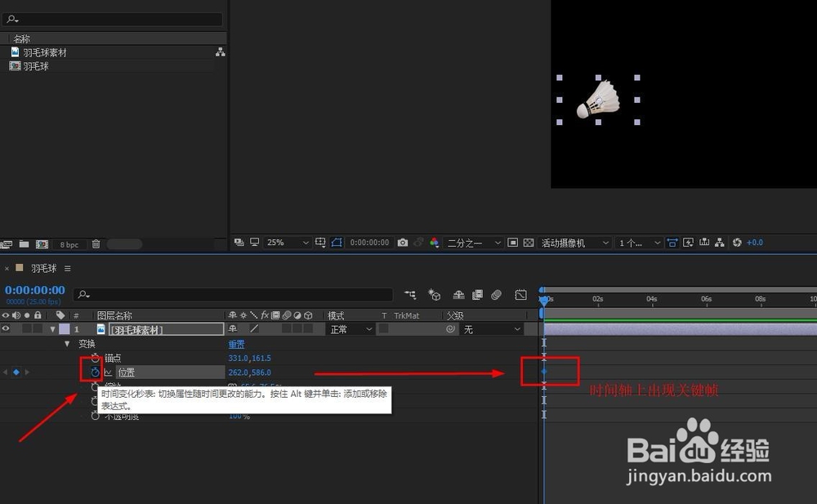Toggle pixel aspect ratio correction
This screenshot has height=504, width=817.
(x=672, y=243)
